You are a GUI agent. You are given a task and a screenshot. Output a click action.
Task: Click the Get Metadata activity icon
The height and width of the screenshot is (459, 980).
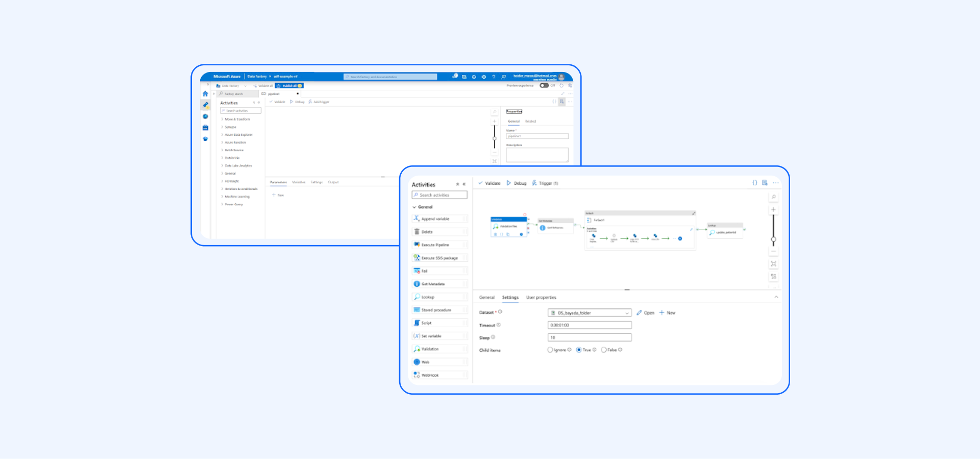click(x=416, y=284)
